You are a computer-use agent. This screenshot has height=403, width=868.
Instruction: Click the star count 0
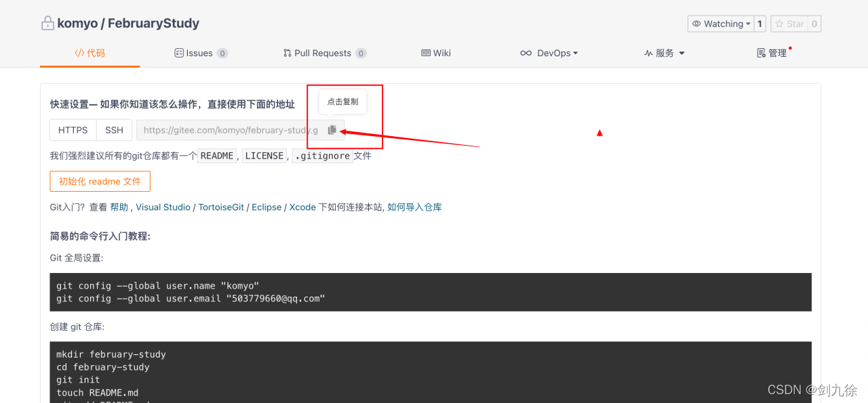pos(814,24)
